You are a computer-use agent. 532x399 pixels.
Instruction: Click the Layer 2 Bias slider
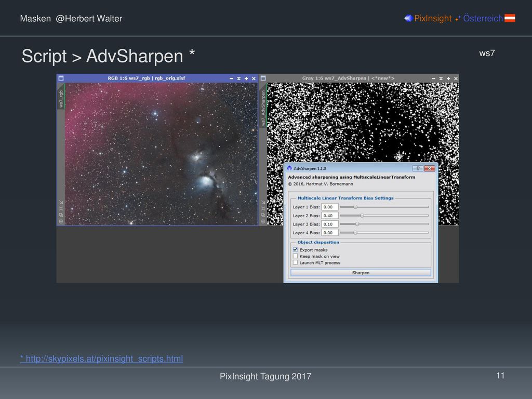[x=384, y=216]
